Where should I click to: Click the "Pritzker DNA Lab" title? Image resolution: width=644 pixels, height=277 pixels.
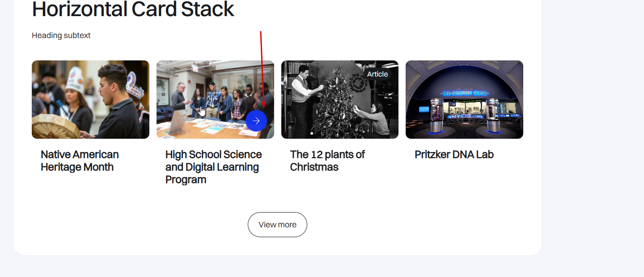coord(454,154)
